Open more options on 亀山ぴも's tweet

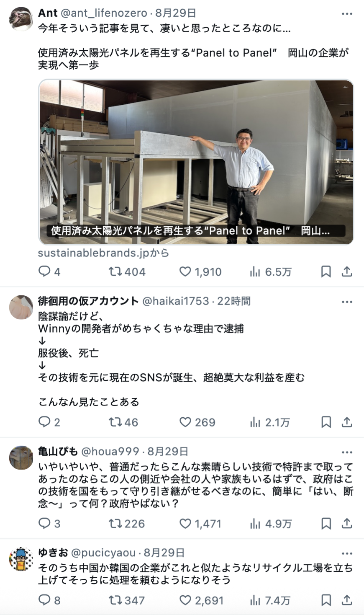pos(347,452)
